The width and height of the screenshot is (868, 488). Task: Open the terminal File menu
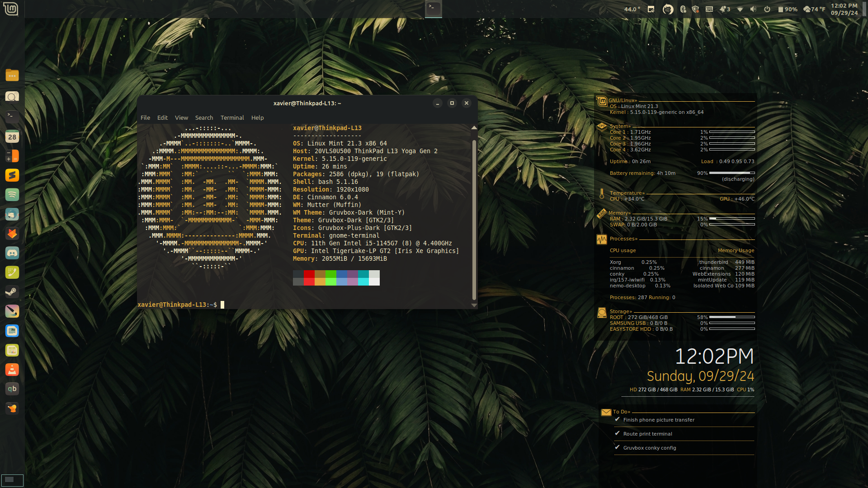(x=145, y=117)
